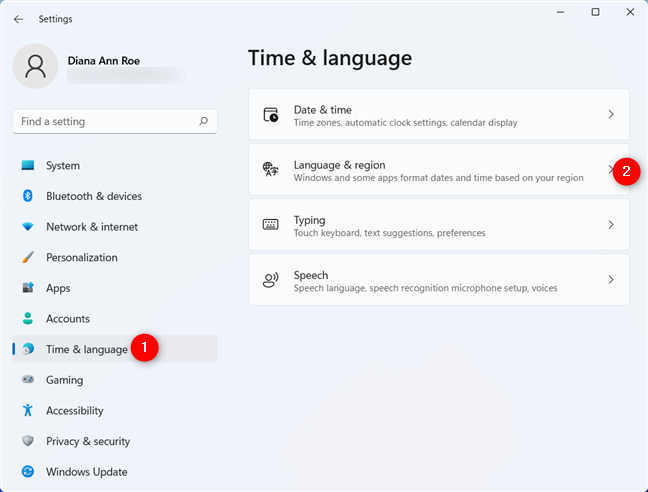Click the Accounts person icon
648x492 pixels.
pyautogui.click(x=28, y=318)
